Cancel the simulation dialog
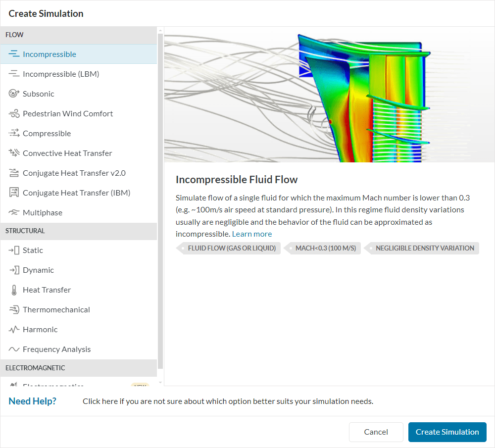Viewport: 495px width, 448px height. point(376,432)
